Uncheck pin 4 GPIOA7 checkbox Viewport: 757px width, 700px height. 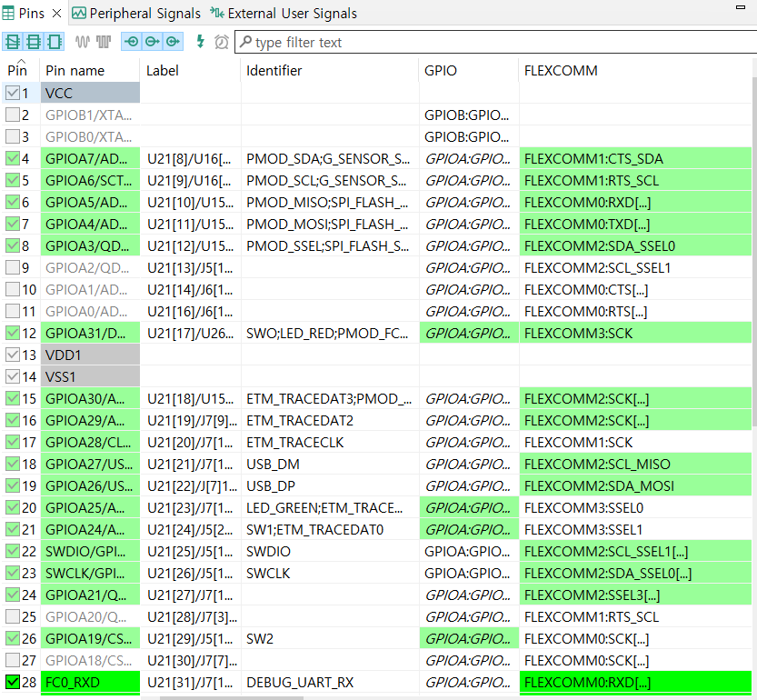coord(13,158)
